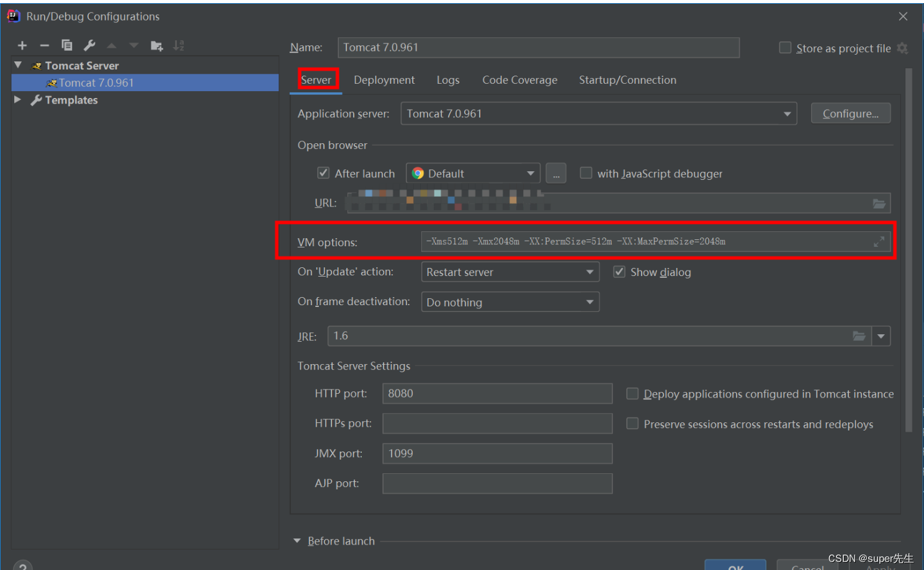This screenshot has height=570, width=924.
Task: Copy the selected configuration
Action: pyautogui.click(x=67, y=45)
